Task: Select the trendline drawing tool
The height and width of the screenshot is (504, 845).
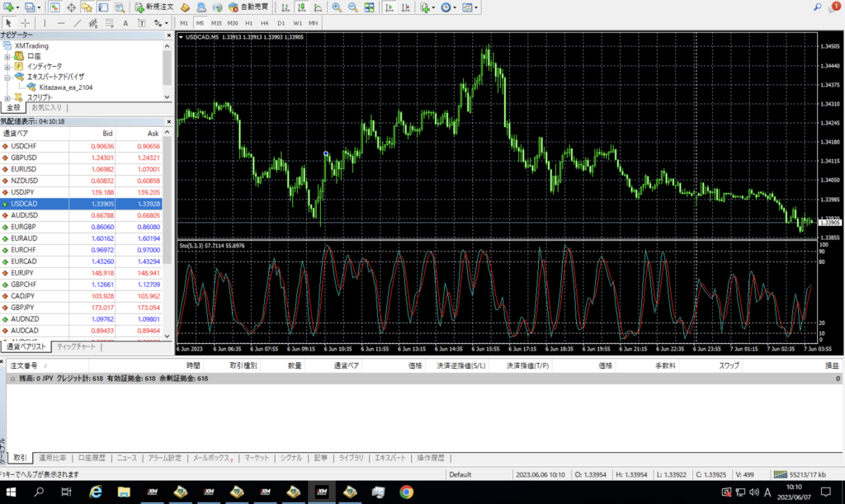Action: [x=78, y=23]
